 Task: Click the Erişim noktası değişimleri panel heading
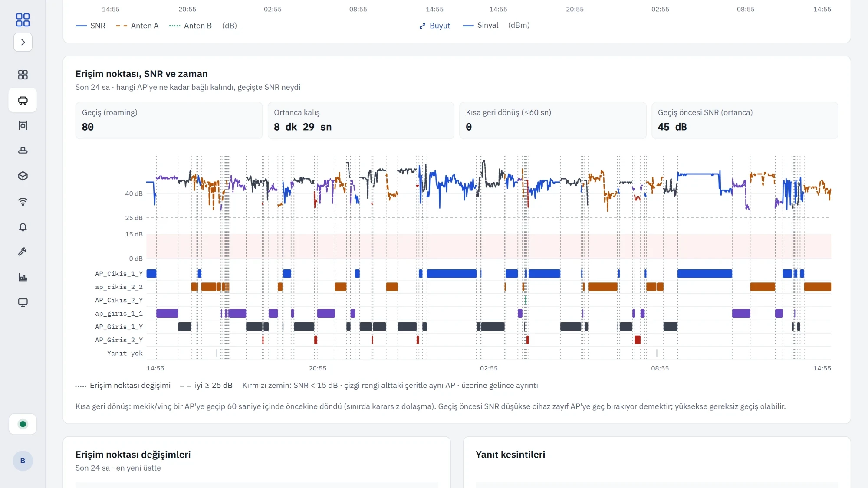coord(133,454)
